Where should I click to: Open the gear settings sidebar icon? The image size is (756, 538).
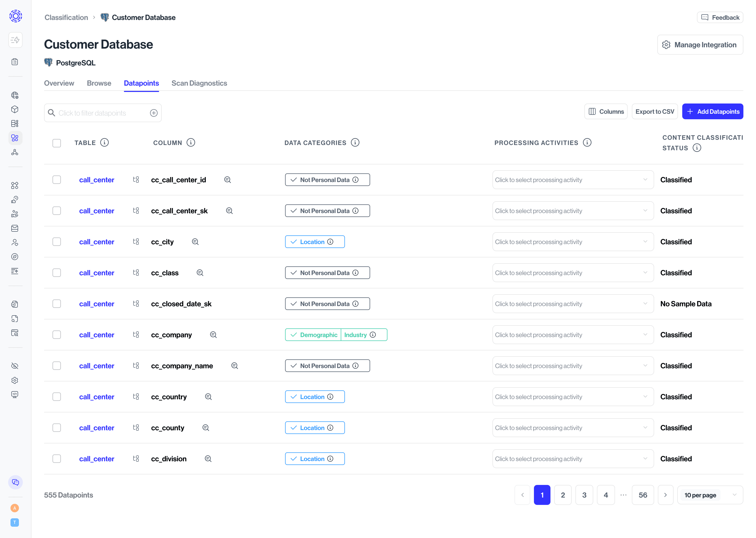tap(15, 380)
